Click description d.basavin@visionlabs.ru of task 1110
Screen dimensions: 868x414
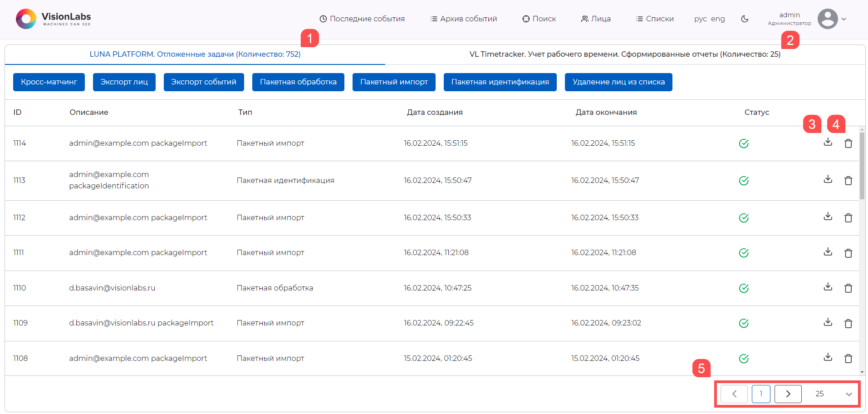coord(112,288)
